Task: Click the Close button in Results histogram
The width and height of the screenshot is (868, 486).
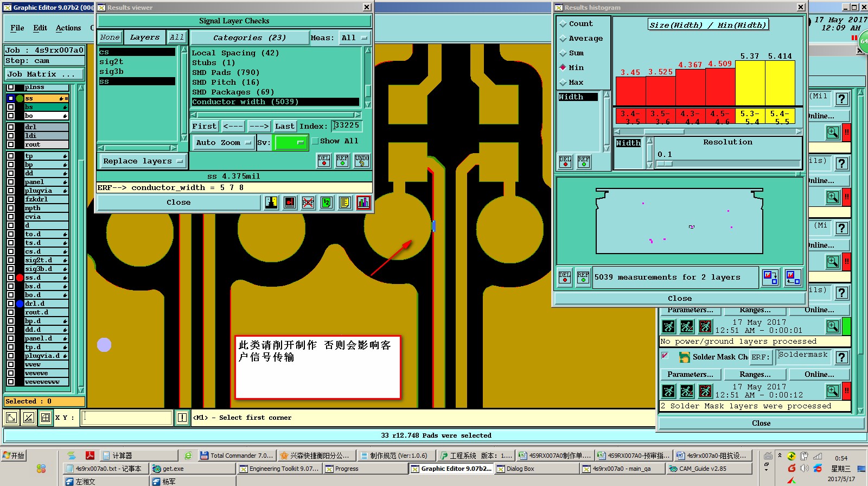Action: coord(680,299)
